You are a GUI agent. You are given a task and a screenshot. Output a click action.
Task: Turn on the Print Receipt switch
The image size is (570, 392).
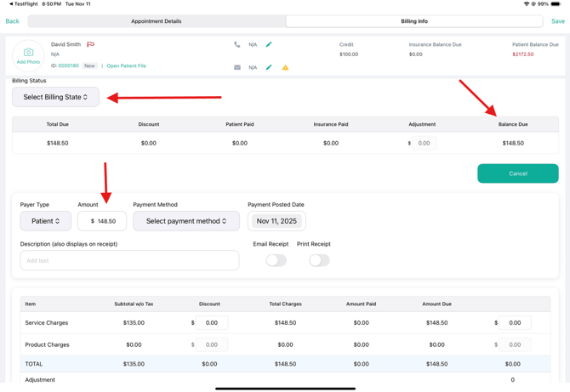coord(319,260)
